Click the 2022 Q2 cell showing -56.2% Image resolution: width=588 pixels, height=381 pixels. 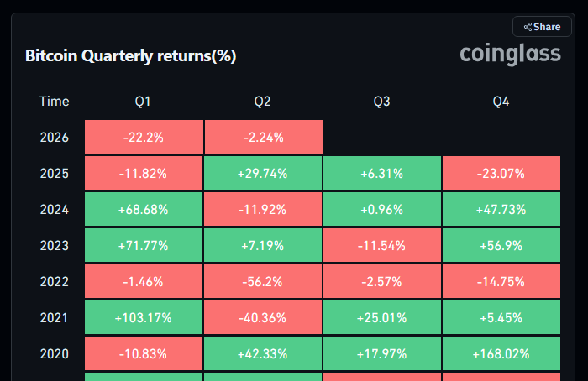tap(263, 282)
